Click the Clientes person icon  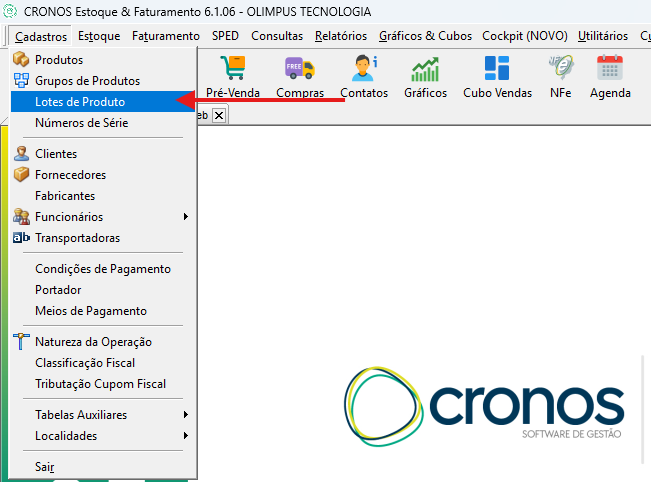tap(21, 154)
